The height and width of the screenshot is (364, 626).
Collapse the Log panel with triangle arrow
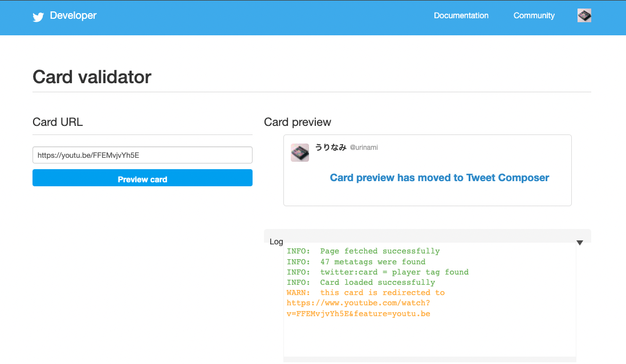[580, 243]
